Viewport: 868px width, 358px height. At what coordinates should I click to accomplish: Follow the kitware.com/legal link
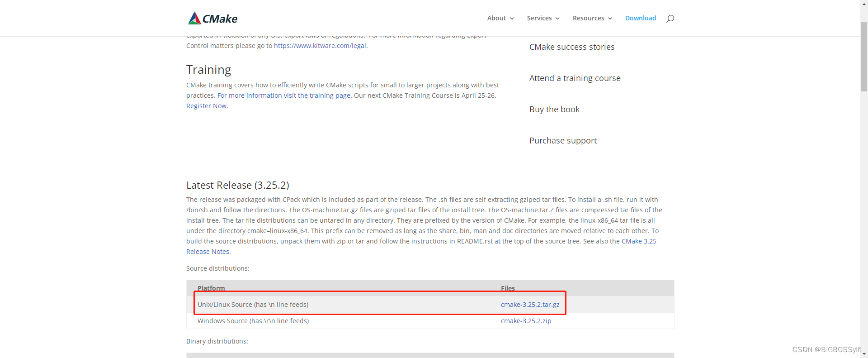[x=320, y=46]
